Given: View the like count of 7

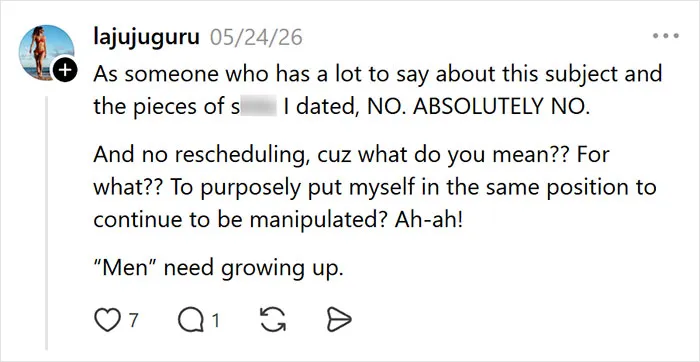Looking at the screenshot, I should click(x=133, y=321).
